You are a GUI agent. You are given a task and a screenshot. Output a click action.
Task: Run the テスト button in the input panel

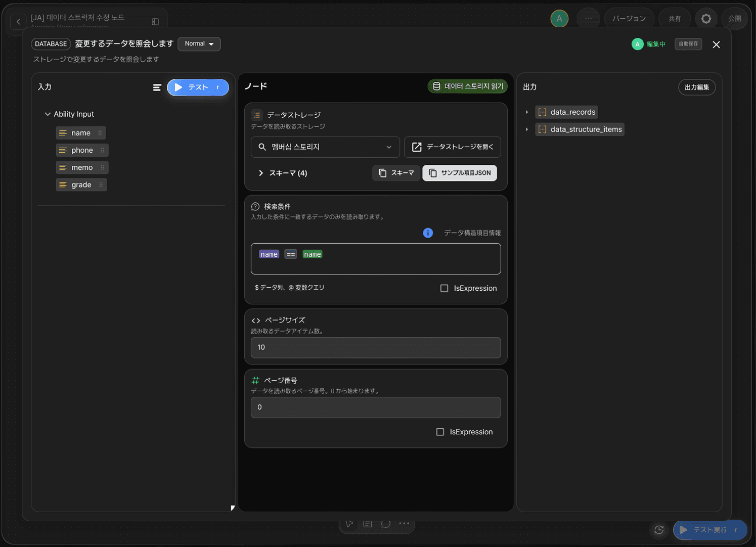(x=198, y=87)
